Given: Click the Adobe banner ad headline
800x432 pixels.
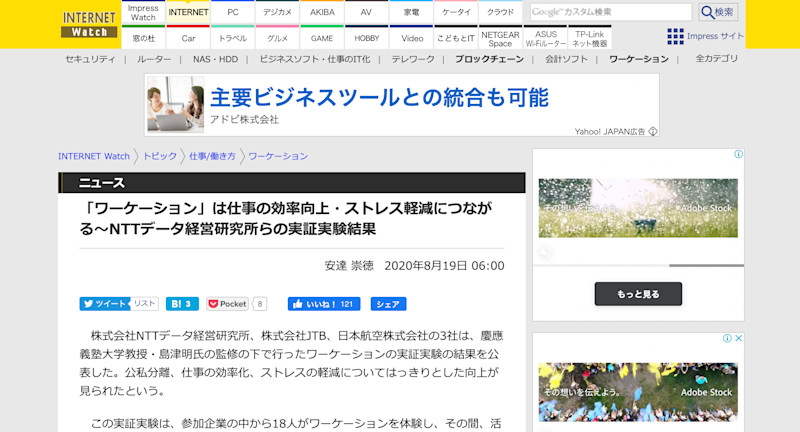Looking at the screenshot, I should coord(379,97).
